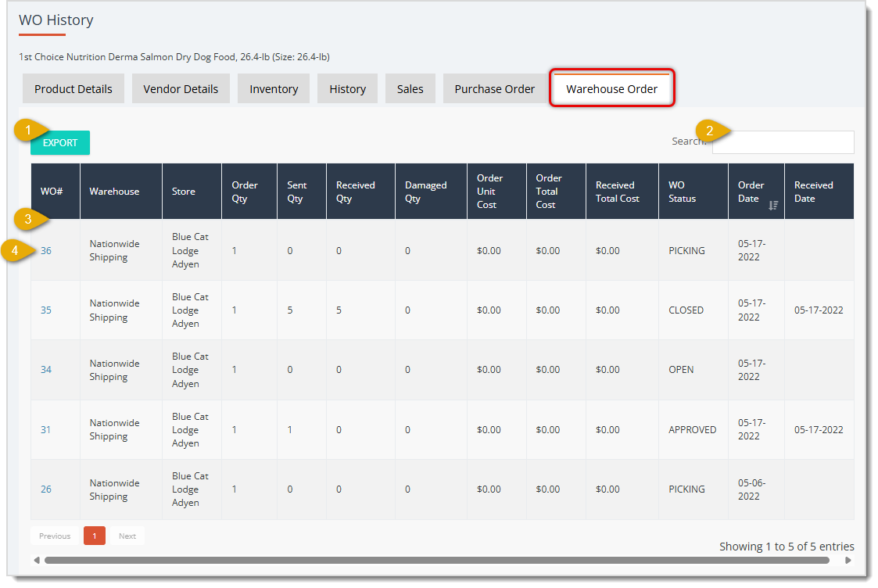Viewport: 878px width, 588px height.
Task: Sort by Damaged Qty column header
Action: tap(431, 191)
